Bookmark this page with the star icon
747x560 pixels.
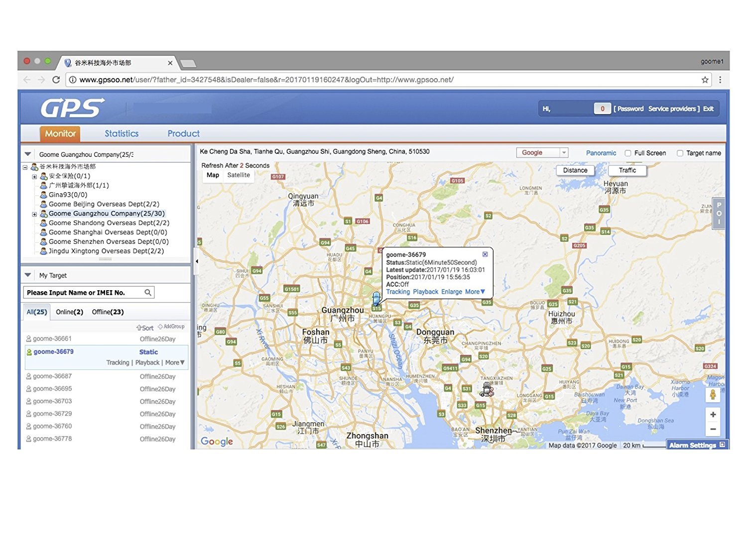(x=705, y=80)
